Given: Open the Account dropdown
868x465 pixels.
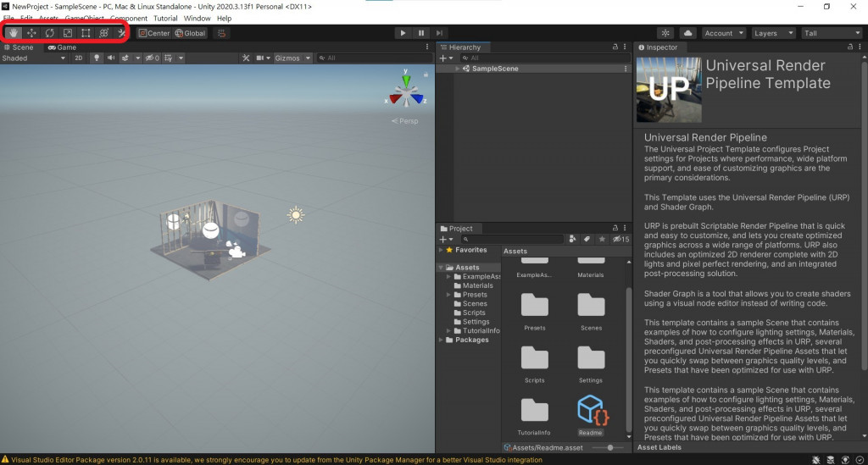Looking at the screenshot, I should click(x=724, y=33).
